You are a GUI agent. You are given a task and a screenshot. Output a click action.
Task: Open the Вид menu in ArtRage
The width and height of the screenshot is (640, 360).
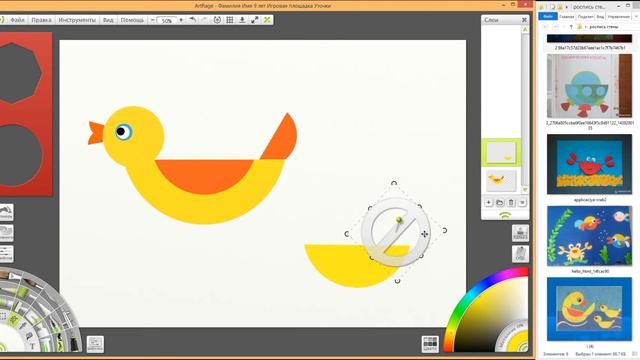tap(108, 20)
